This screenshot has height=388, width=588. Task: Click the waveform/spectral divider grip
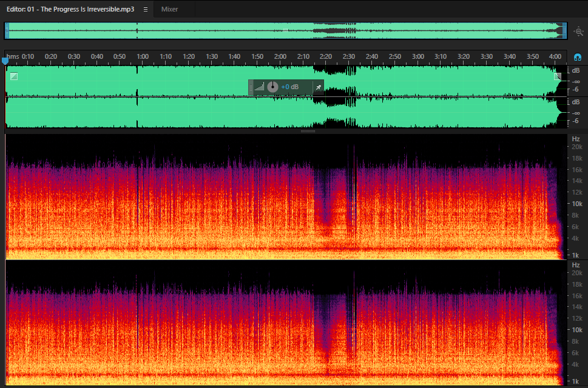click(x=308, y=132)
